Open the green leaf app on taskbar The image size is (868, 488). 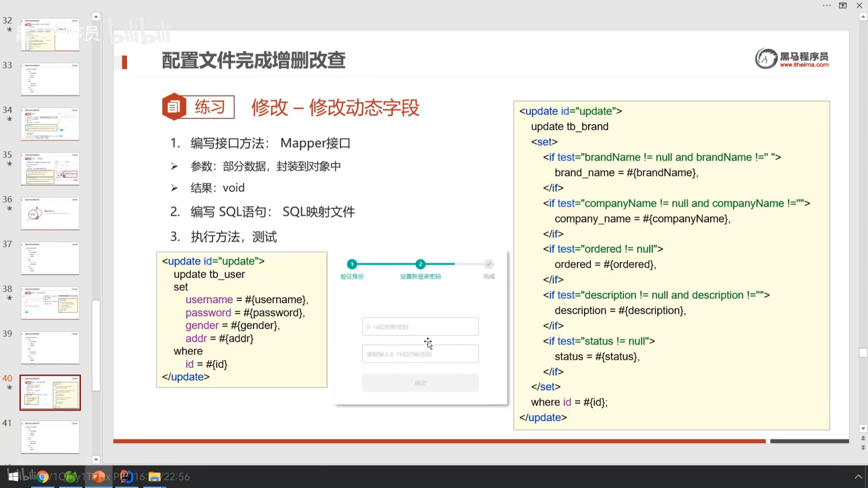pyautogui.click(x=71, y=477)
